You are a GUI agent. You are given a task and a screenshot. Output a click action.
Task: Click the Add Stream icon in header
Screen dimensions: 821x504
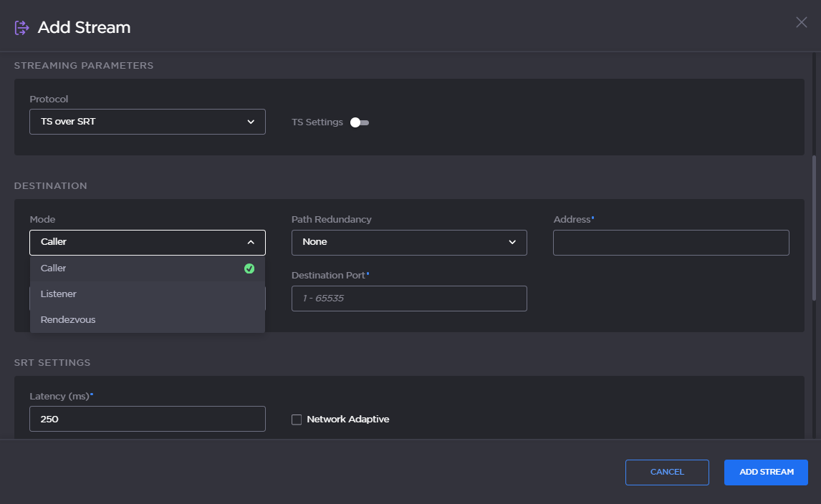[21, 28]
